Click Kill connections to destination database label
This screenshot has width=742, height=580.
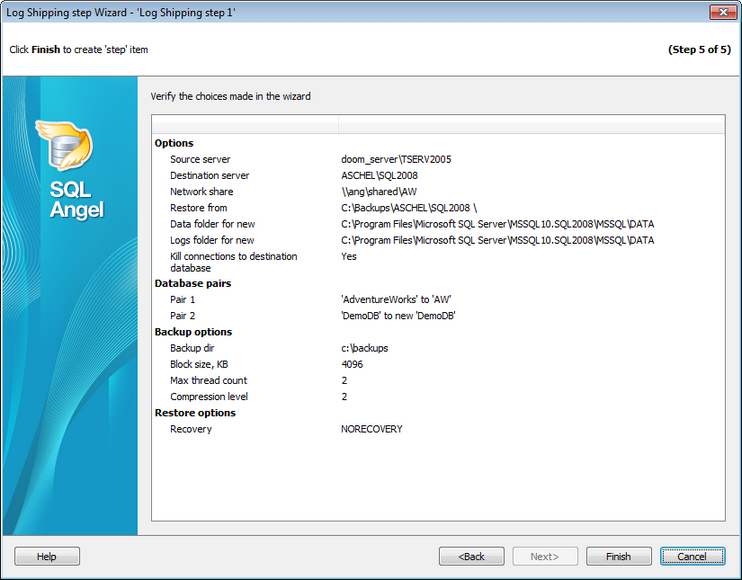point(234,262)
